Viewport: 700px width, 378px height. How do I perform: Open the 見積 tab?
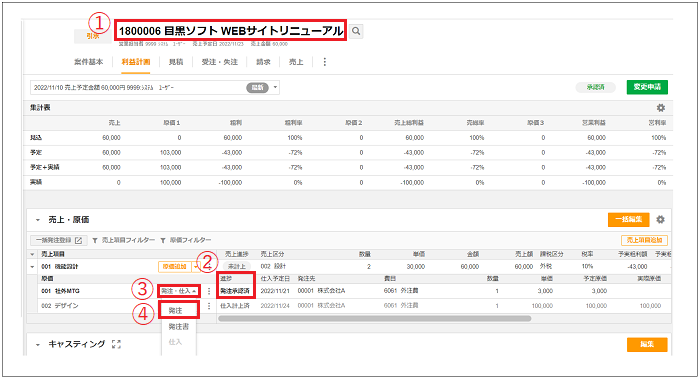pos(176,62)
